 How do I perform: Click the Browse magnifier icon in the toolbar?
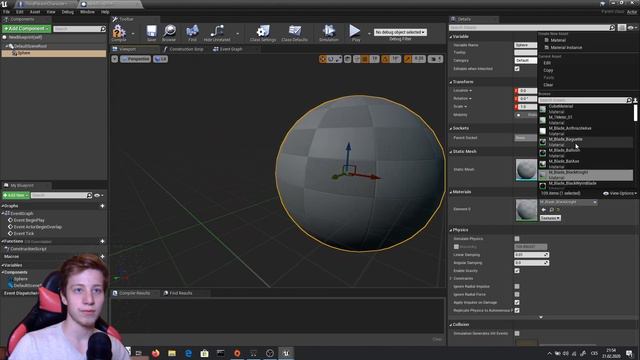coord(169,32)
